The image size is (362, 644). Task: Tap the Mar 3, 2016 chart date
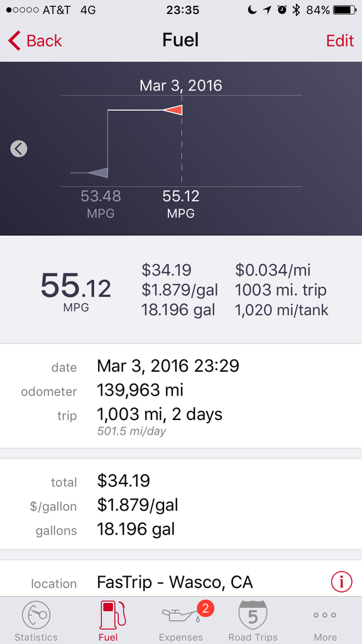(x=180, y=86)
